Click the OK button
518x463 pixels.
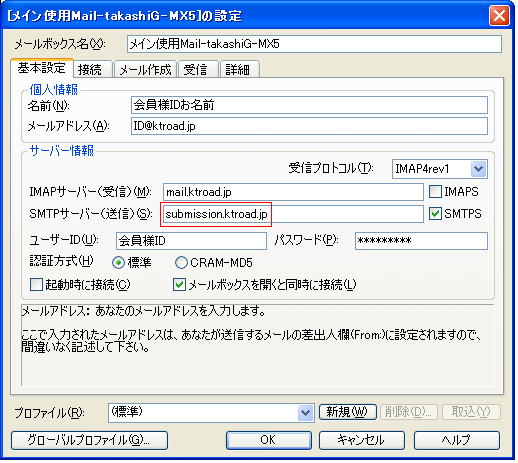pos(269,440)
